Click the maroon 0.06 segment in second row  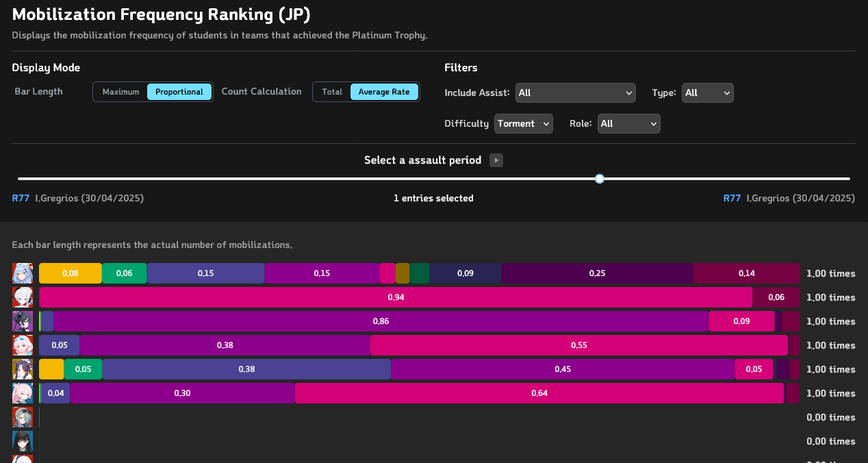pos(776,297)
